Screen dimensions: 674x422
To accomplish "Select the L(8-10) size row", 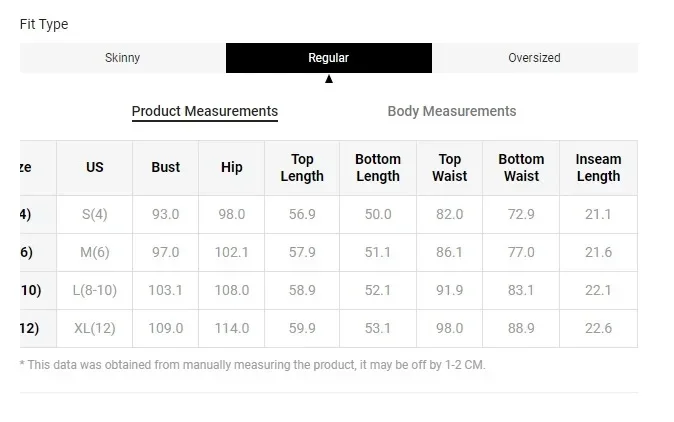I will tap(329, 290).
